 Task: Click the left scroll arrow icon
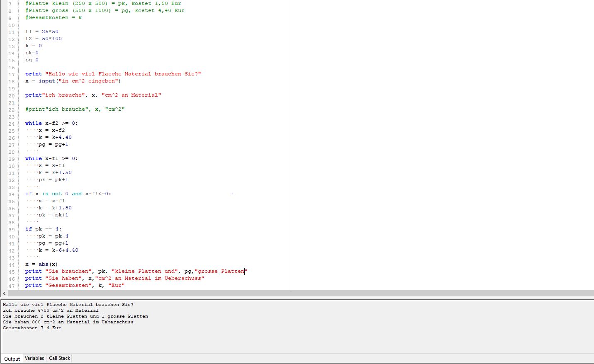pos(3,294)
